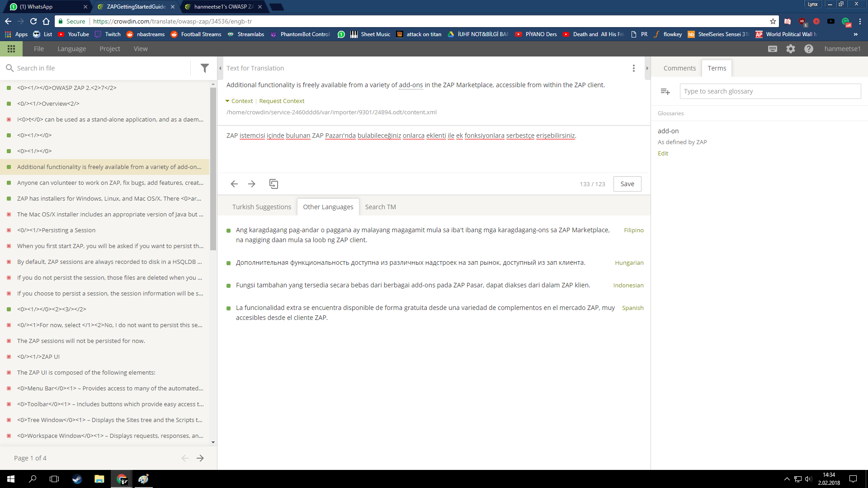
Task: Open Windows Start menu
Action: click(11, 479)
